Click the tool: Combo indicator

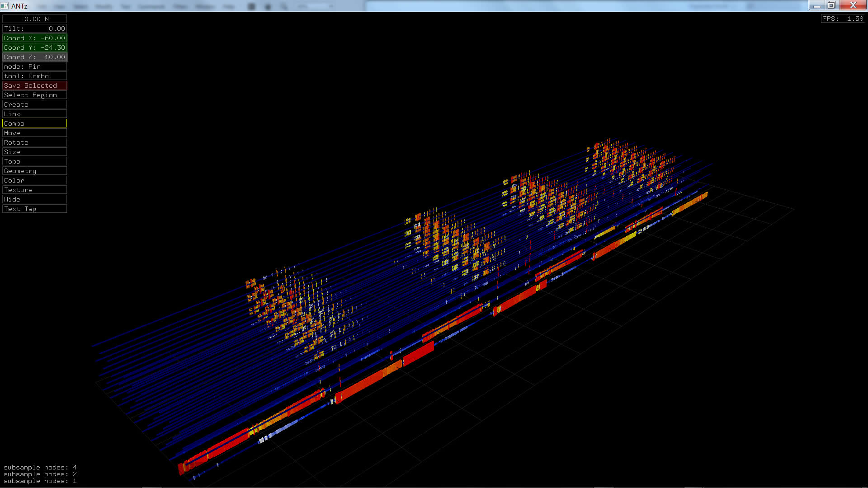tap(34, 76)
